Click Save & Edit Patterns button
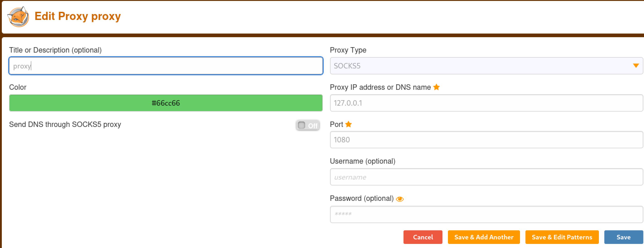The width and height of the screenshot is (644, 248). [x=562, y=237]
